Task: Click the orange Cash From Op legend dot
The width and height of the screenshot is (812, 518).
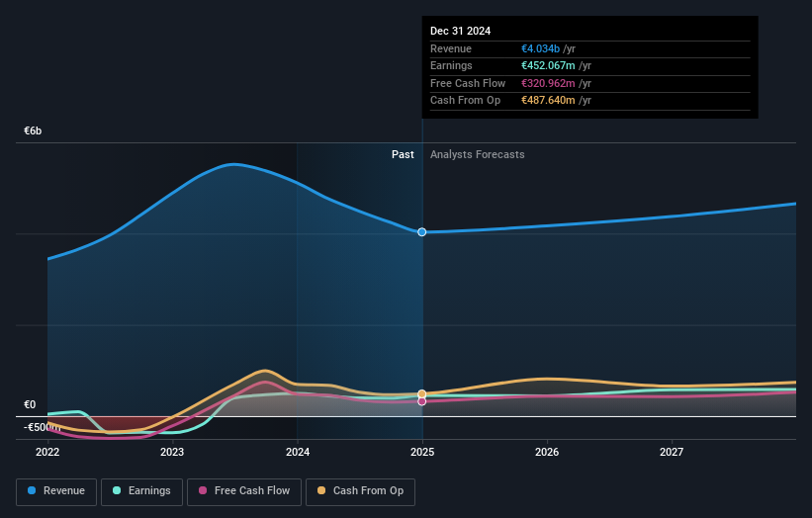Action: [x=321, y=490]
